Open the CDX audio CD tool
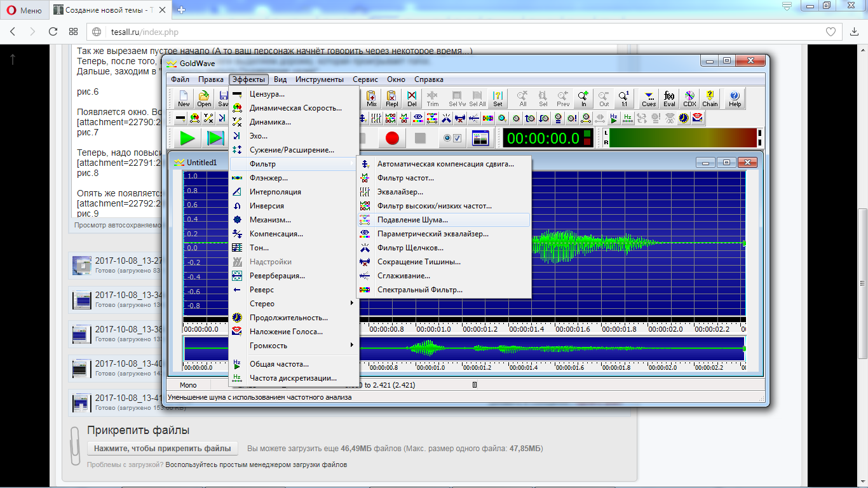Image resolution: width=868 pixels, height=488 pixels. 689,98
